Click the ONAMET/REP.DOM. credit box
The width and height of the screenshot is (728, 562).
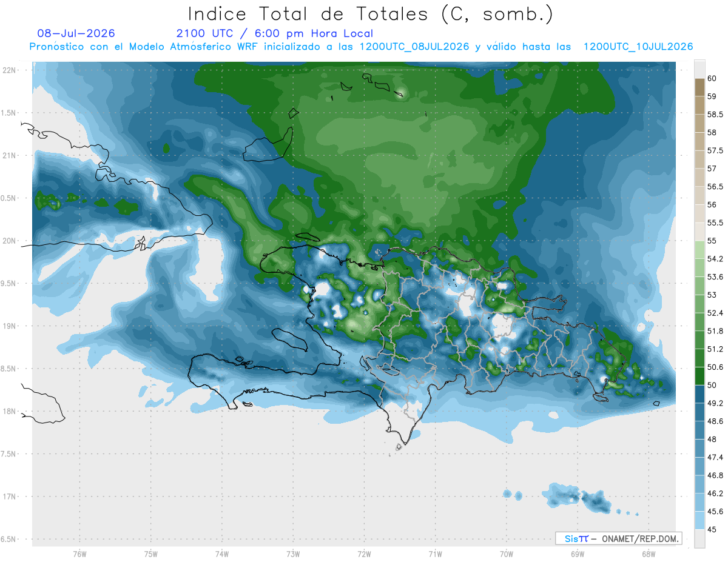point(618,538)
